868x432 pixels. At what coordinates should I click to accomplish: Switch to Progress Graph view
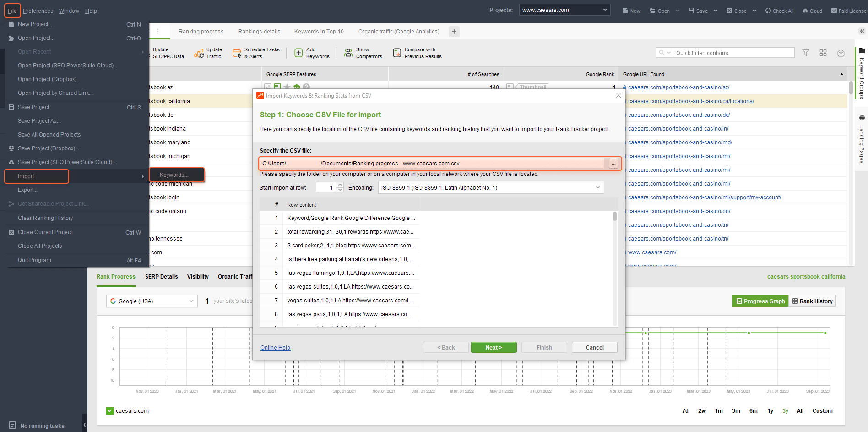tap(760, 301)
